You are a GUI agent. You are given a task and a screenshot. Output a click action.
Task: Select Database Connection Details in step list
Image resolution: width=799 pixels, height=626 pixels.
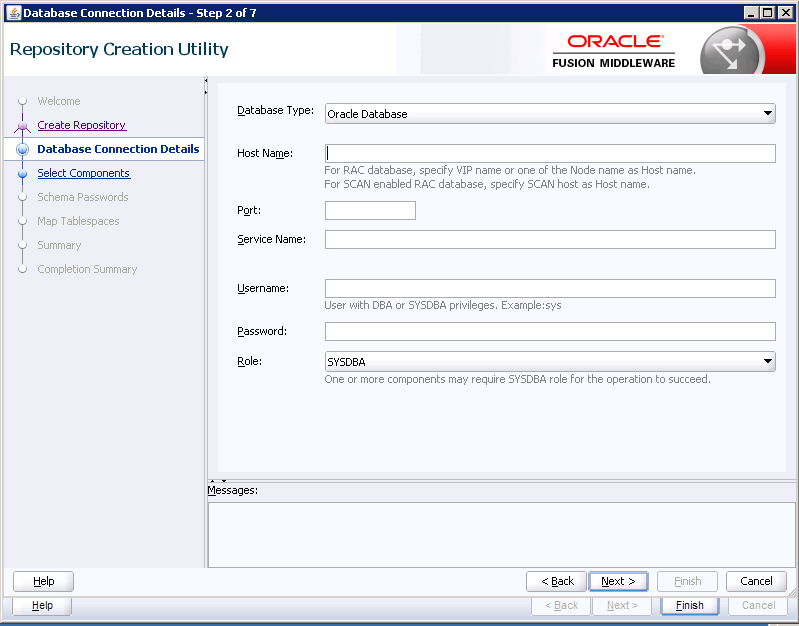tap(118, 149)
